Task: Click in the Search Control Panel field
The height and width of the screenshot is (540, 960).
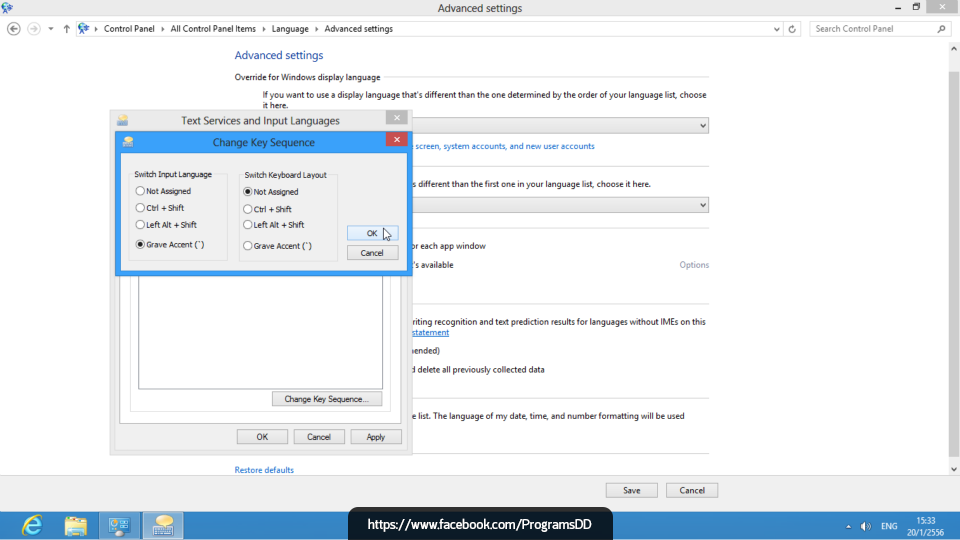Action: pyautogui.click(x=872, y=29)
